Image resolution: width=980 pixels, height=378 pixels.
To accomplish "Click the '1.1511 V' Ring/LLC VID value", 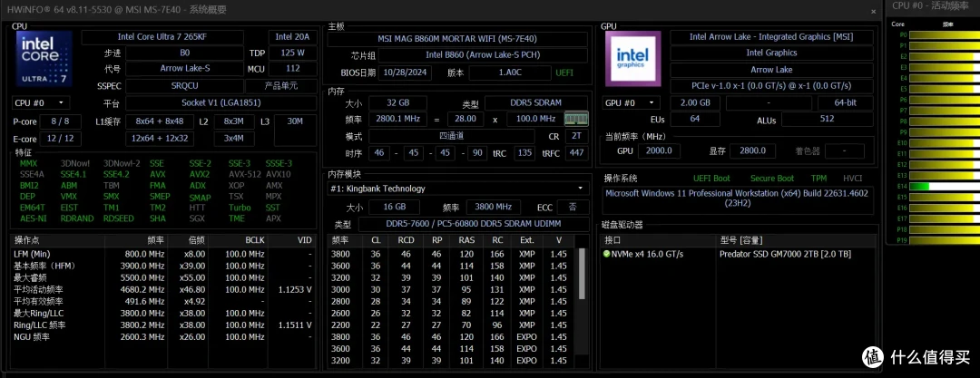I will [296, 325].
